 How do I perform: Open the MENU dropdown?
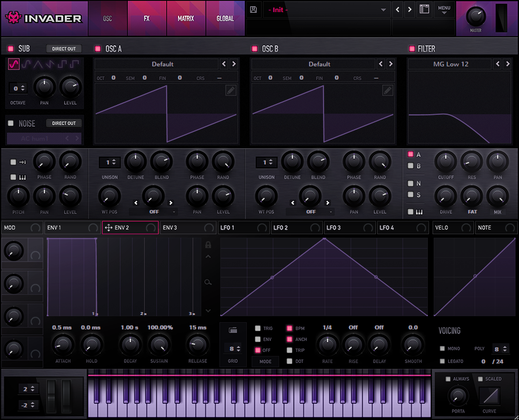click(444, 10)
